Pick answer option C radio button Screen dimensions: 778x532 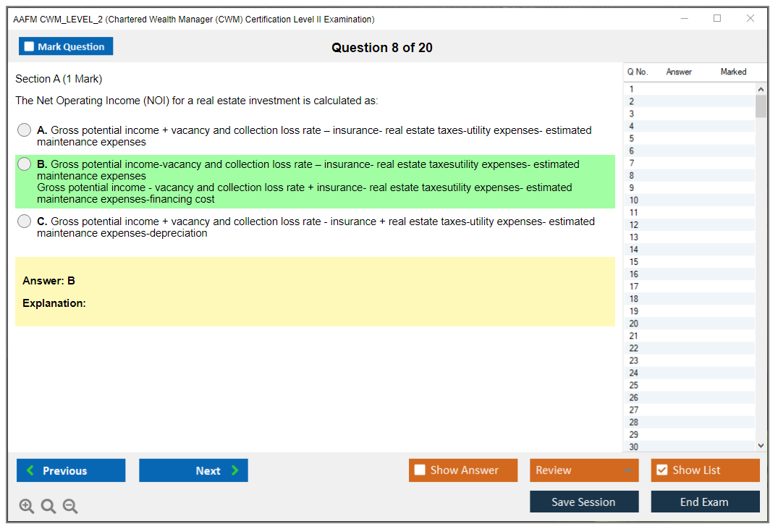(x=25, y=221)
